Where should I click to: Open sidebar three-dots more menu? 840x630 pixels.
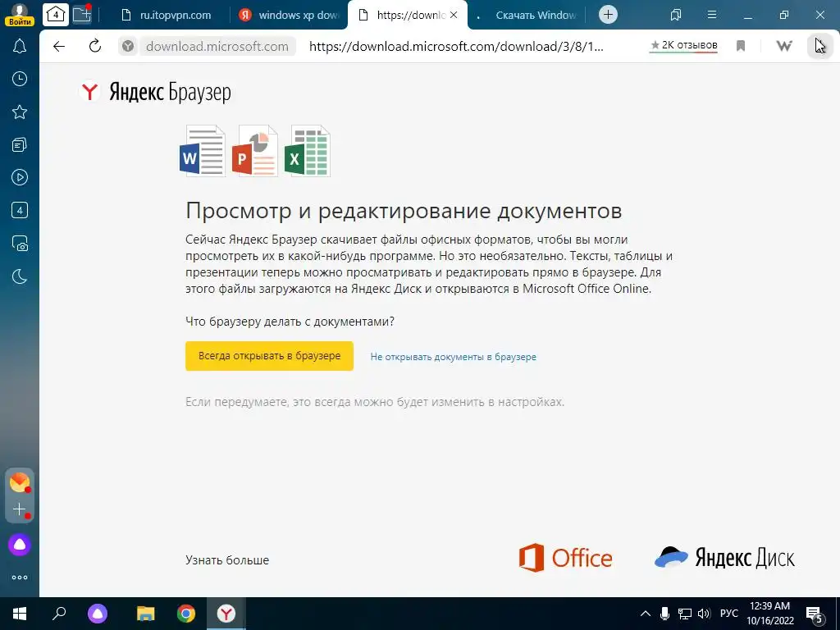[x=20, y=577]
